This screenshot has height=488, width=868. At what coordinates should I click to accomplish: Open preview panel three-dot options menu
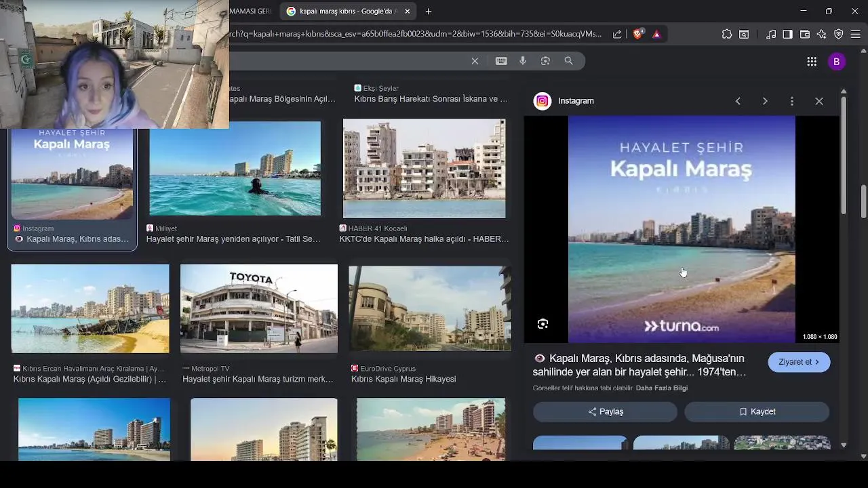coord(792,101)
